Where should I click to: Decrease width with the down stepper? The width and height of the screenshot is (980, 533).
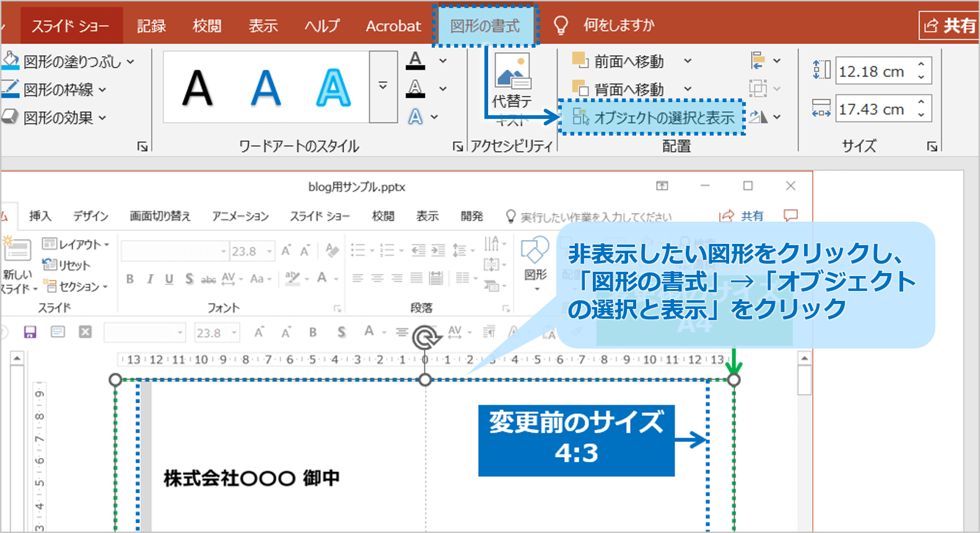[x=921, y=116]
